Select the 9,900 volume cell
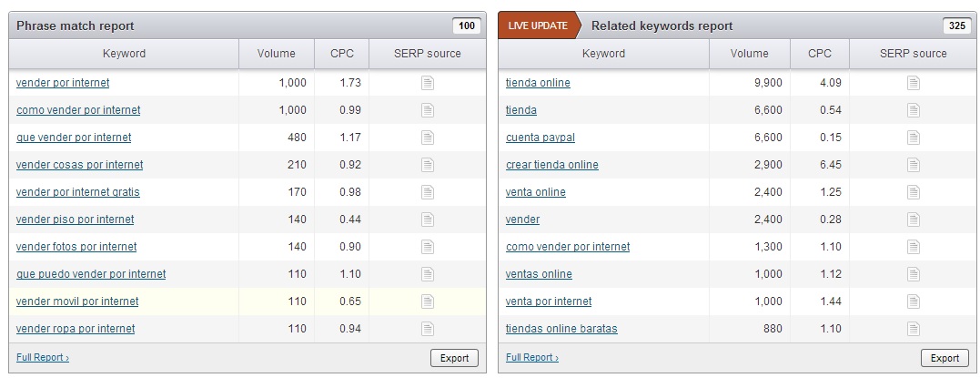980x378 pixels. (x=768, y=83)
